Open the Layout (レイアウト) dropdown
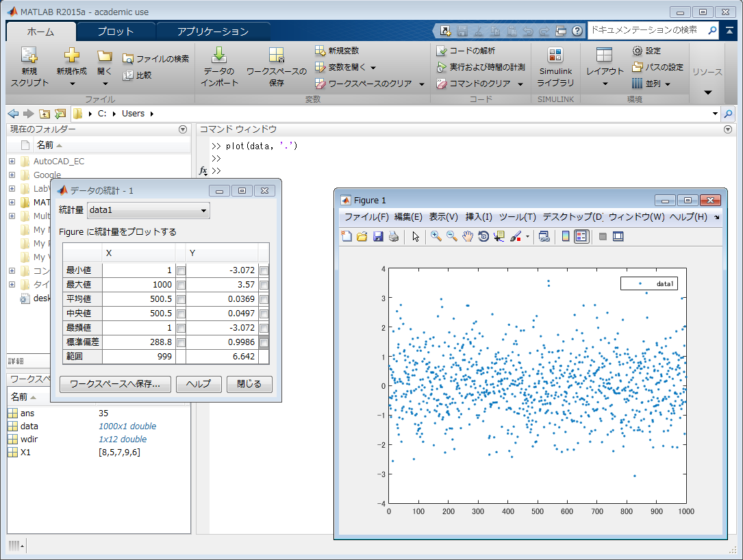 click(x=605, y=68)
